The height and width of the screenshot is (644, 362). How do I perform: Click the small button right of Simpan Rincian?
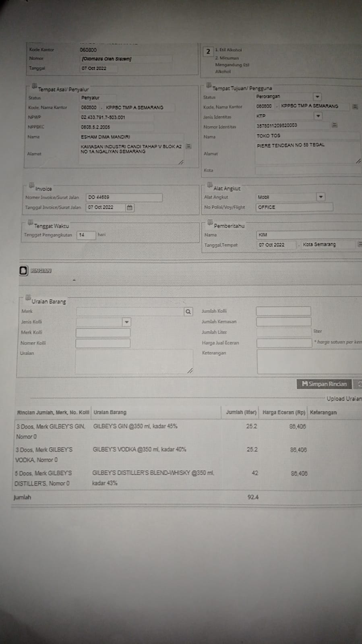tap(358, 384)
